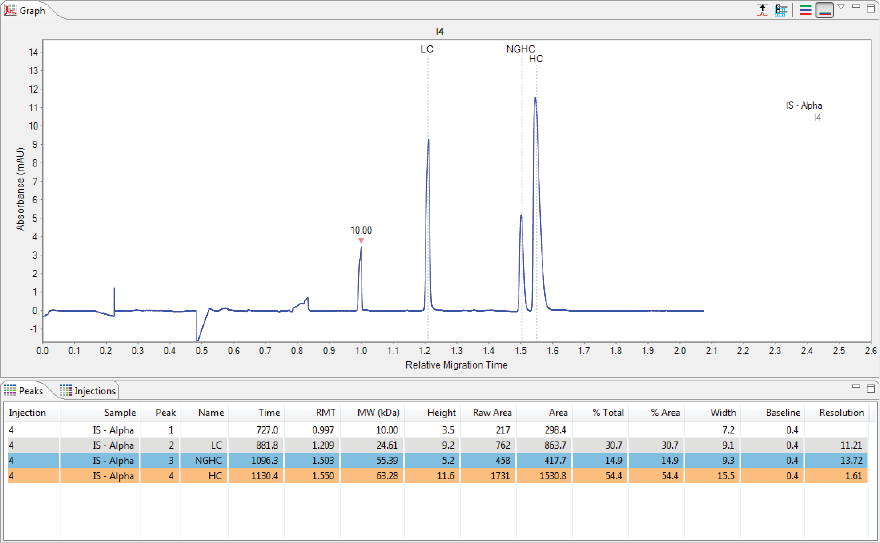Click the Baseline column header
880x543 pixels.
tap(783, 413)
